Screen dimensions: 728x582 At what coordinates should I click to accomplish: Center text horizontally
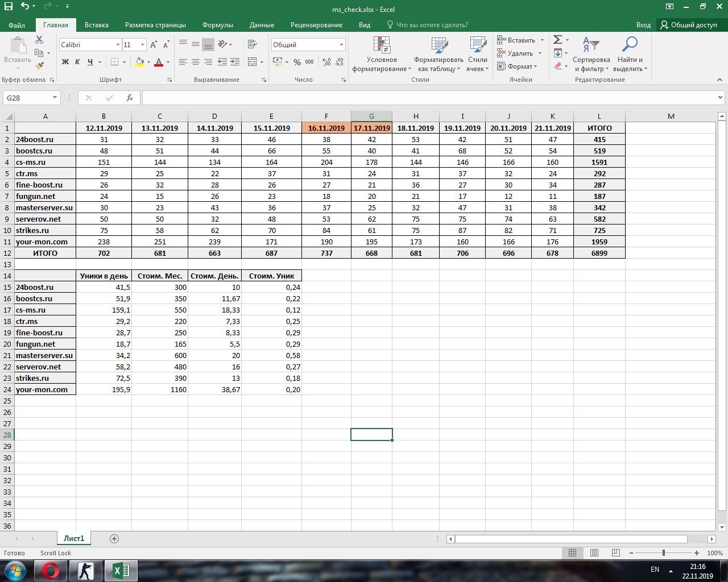coord(196,62)
